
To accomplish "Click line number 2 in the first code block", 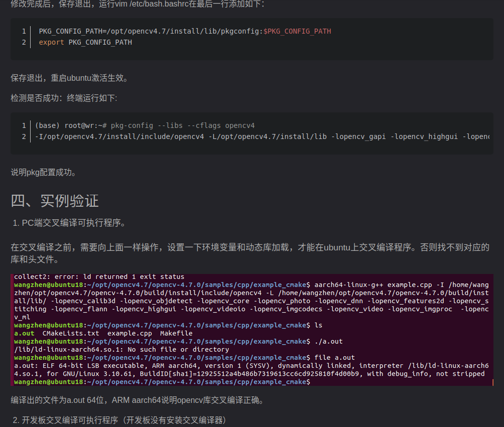I will pos(23,42).
